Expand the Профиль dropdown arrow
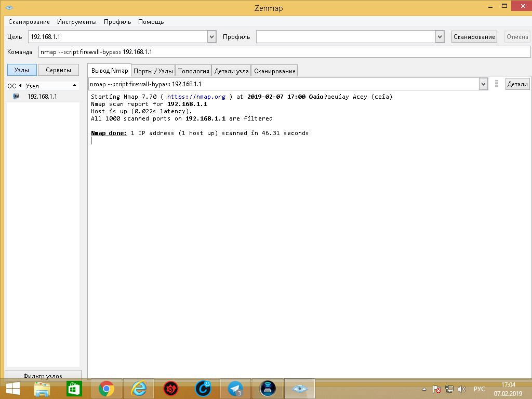The image size is (532, 399). (440, 37)
